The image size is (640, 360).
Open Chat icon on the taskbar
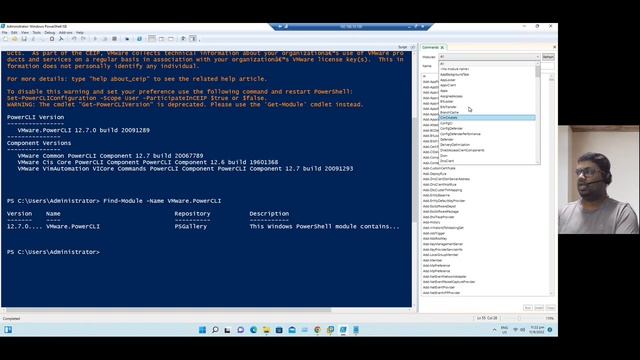pyautogui.click(x=240, y=330)
